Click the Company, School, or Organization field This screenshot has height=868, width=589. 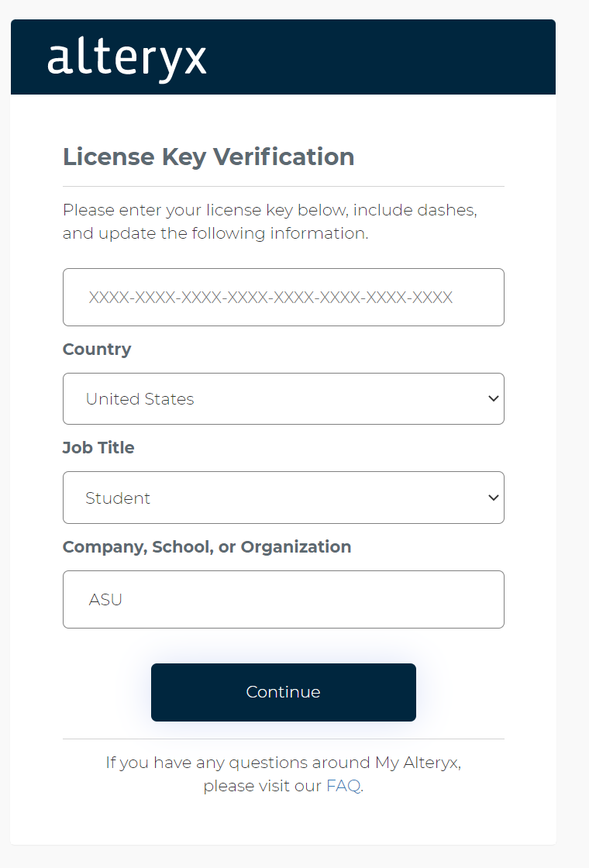point(283,599)
